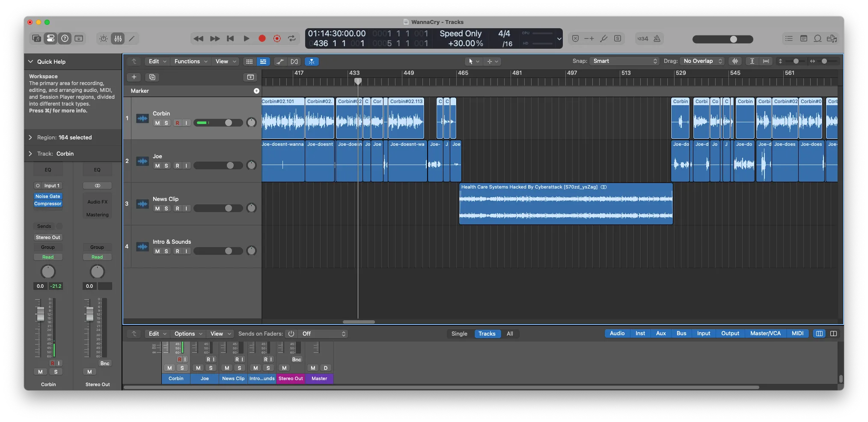
Task: Click the red Record button
Action: coord(262,38)
